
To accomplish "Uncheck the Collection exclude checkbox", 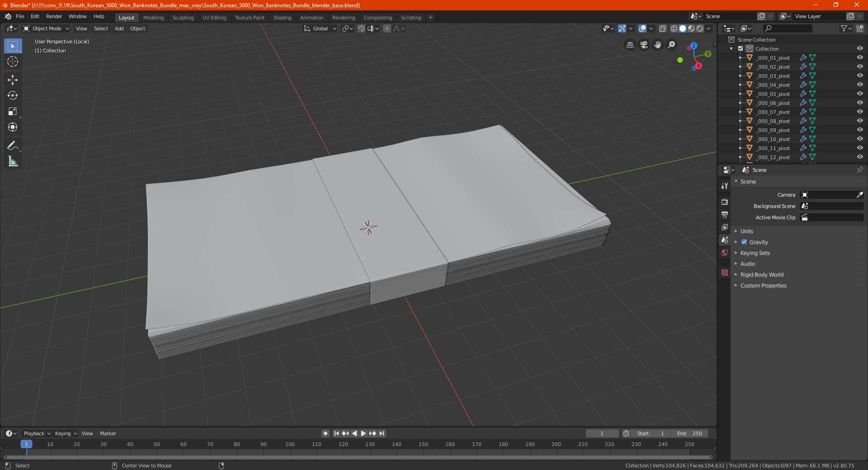I will coord(741,49).
